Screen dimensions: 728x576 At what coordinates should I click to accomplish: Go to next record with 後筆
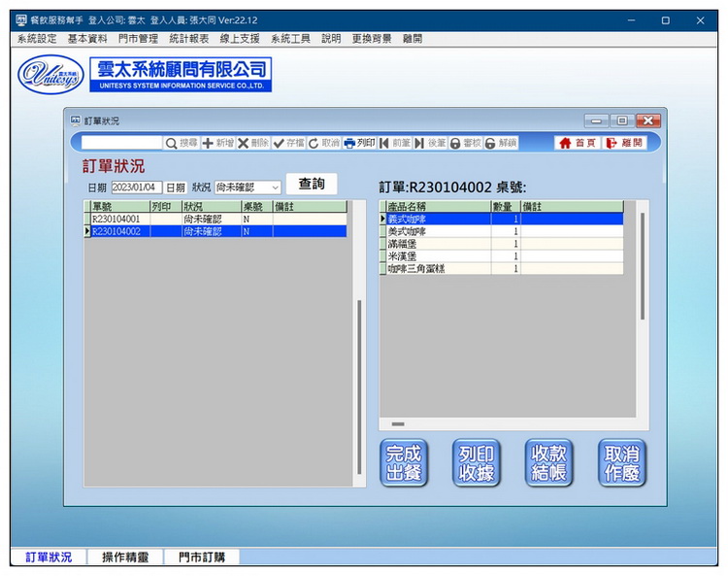coord(420,143)
